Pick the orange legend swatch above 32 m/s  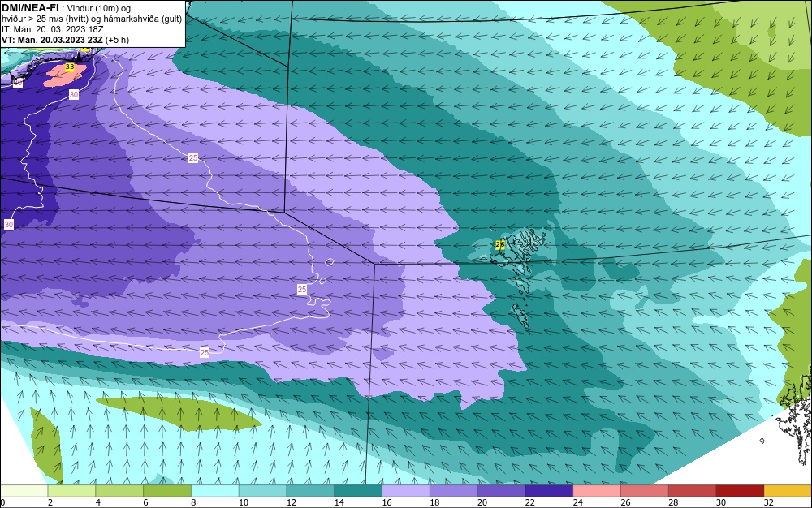[788, 491]
